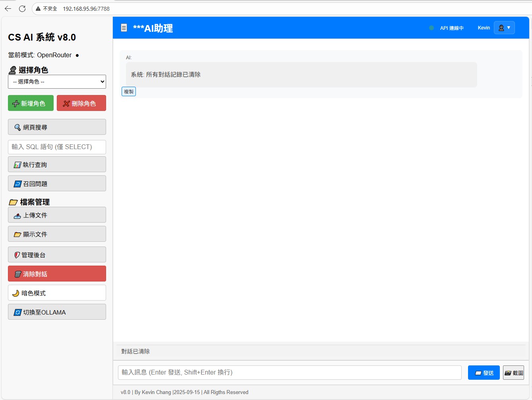
Task: Reload the page with browser refresh icon
Action: (22, 8)
